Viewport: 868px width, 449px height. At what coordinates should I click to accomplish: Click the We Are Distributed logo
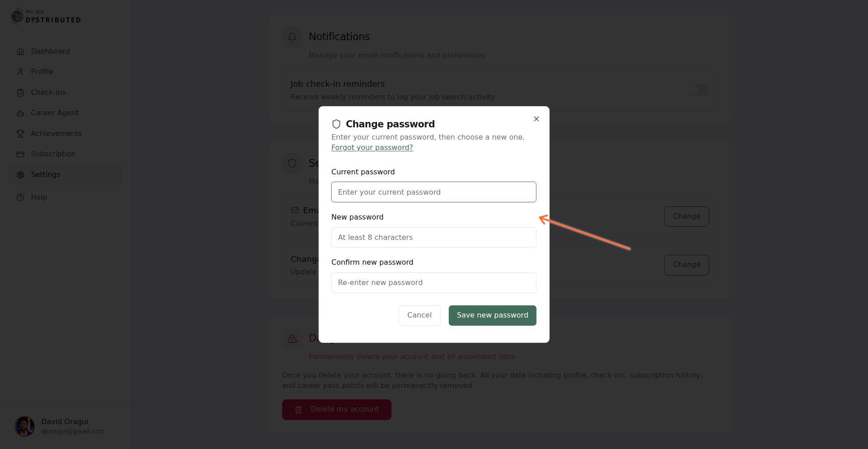[x=45, y=16]
